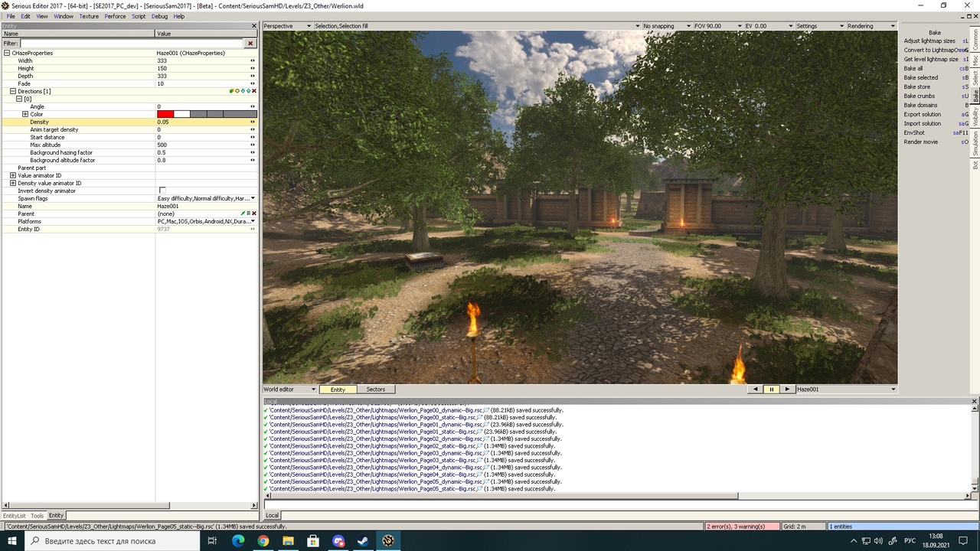Move Directions entry down with arrow icon
The image size is (980, 551).
pos(243,91)
